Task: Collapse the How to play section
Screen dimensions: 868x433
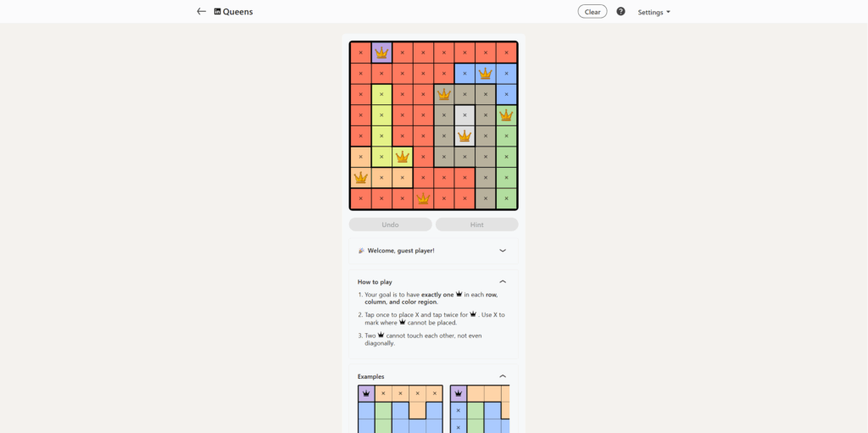Action: 503,281
